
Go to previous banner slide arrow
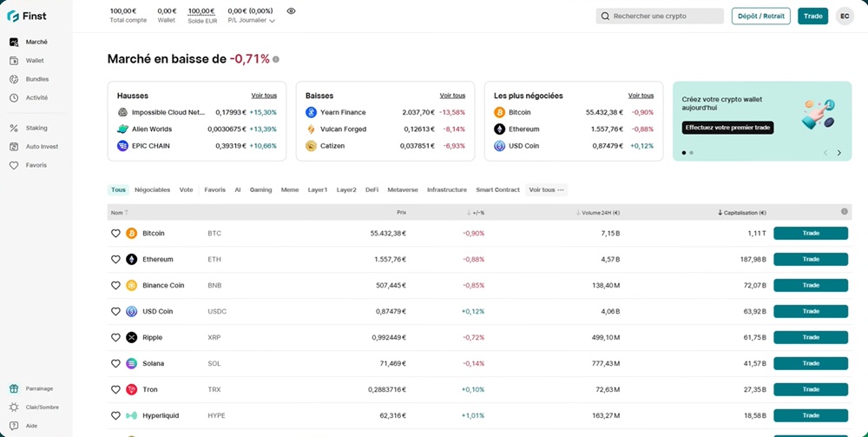pyautogui.click(x=825, y=153)
